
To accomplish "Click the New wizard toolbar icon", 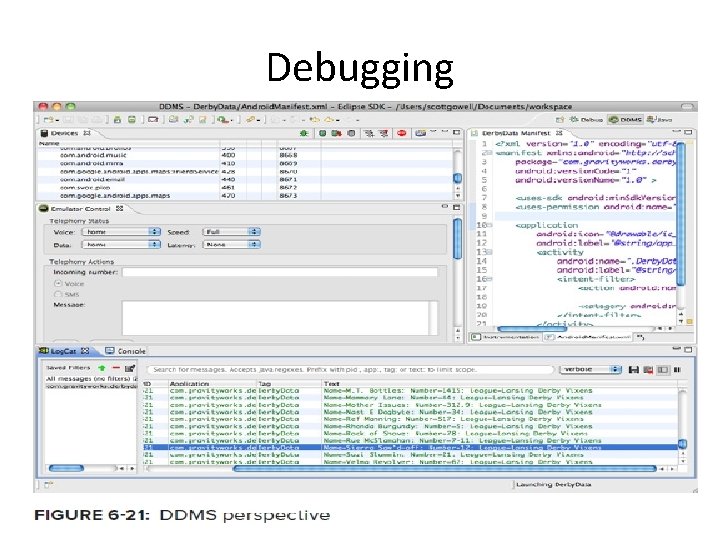I will (49, 119).
